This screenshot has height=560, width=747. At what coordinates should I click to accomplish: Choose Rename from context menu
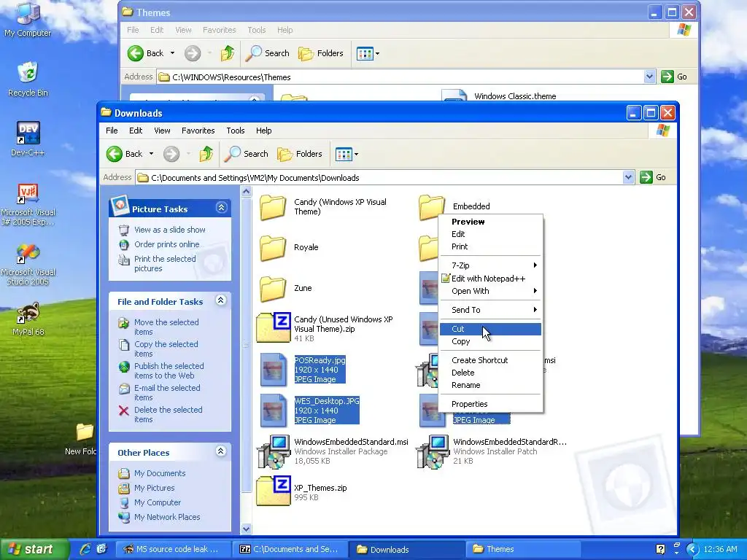[490, 385]
